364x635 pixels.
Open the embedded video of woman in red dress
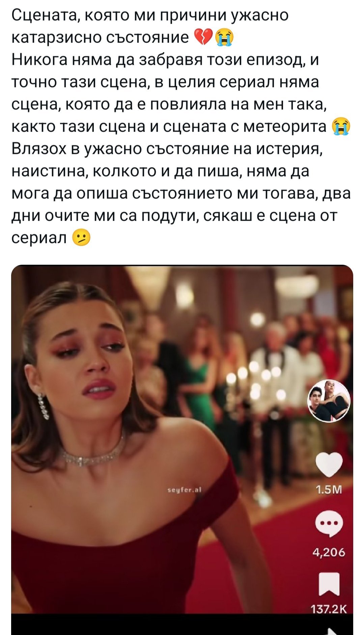[x=182, y=439]
